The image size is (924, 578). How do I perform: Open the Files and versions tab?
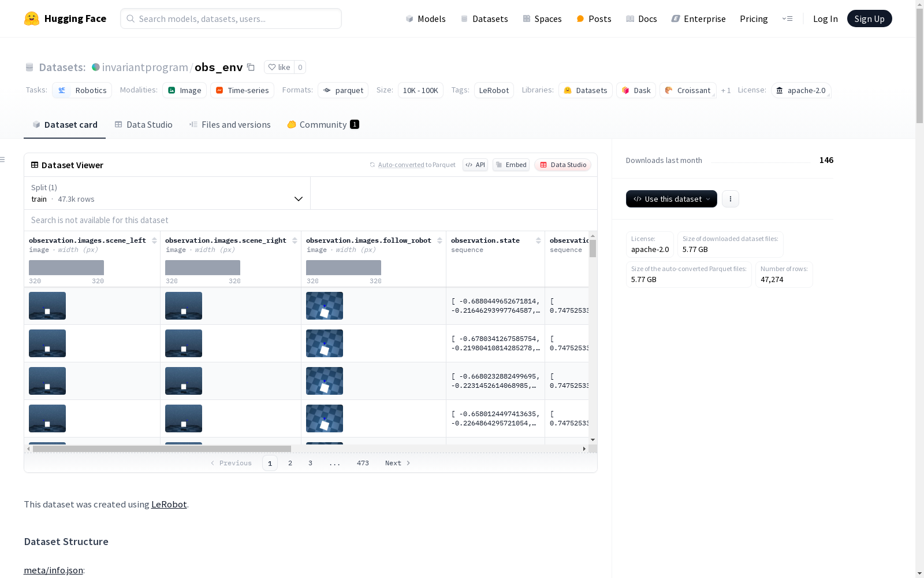pos(230,125)
